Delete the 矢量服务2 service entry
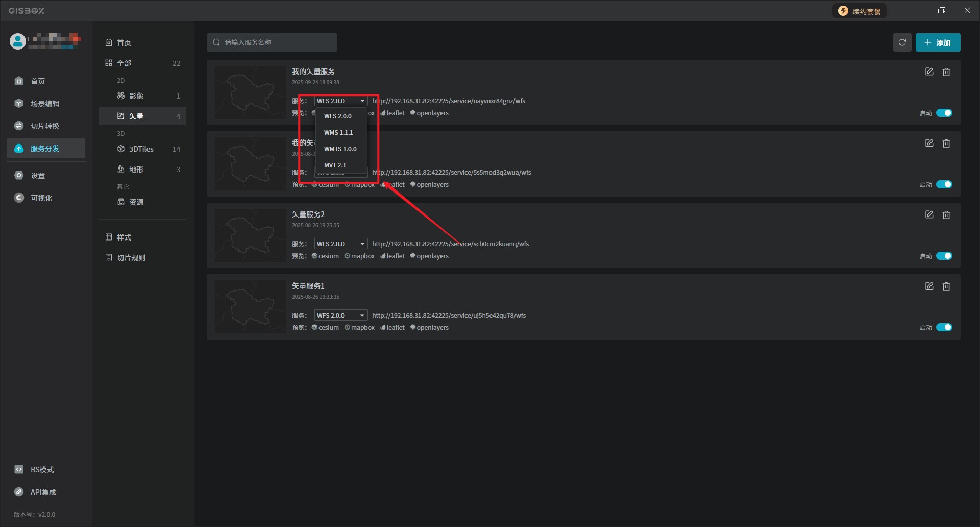Viewport: 980px width, 527px height. pos(946,215)
